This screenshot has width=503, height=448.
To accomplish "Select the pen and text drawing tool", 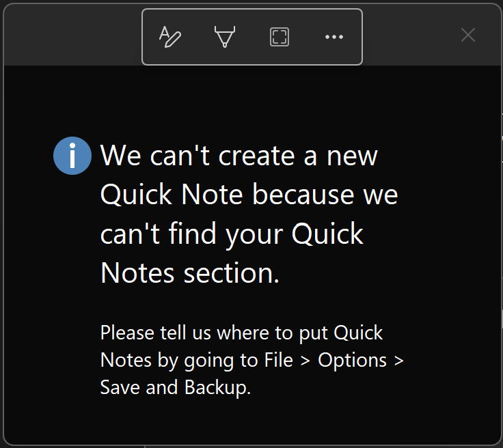I will click(x=170, y=37).
